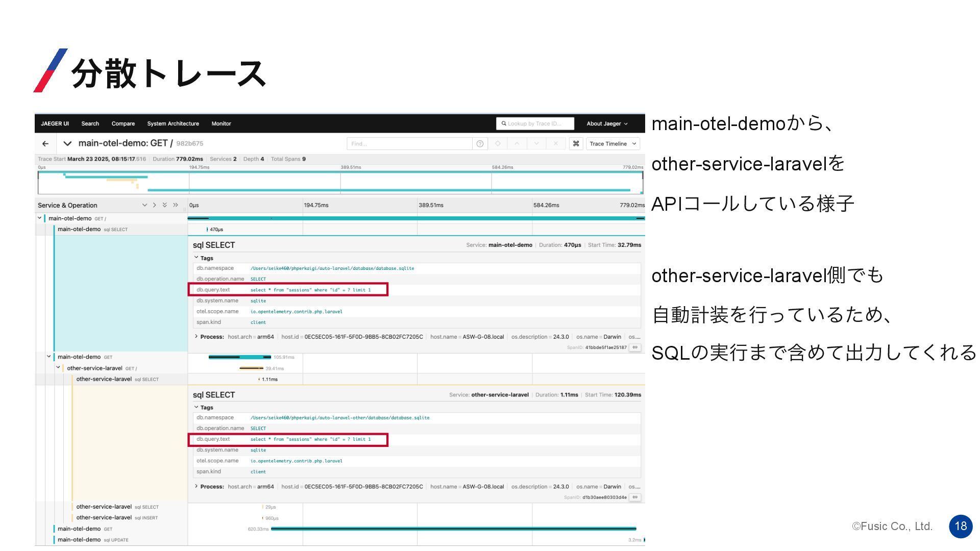Go to previous search result arrow
The image size is (980, 551).
(517, 144)
